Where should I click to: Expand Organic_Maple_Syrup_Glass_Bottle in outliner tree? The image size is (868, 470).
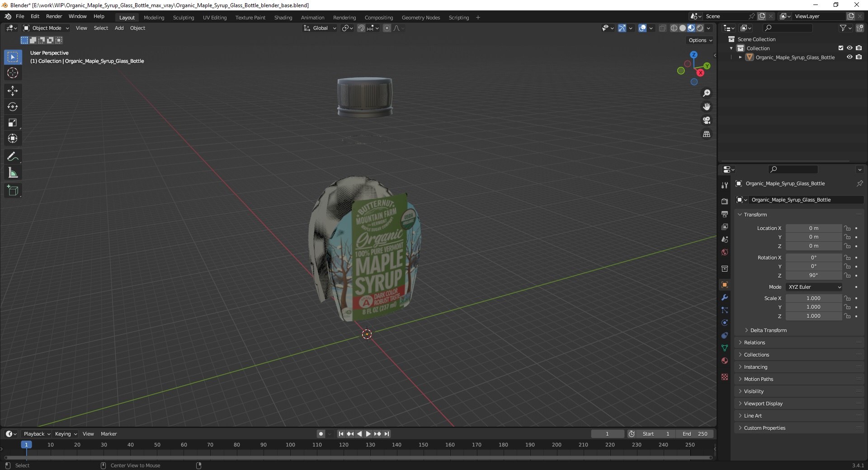[740, 57]
